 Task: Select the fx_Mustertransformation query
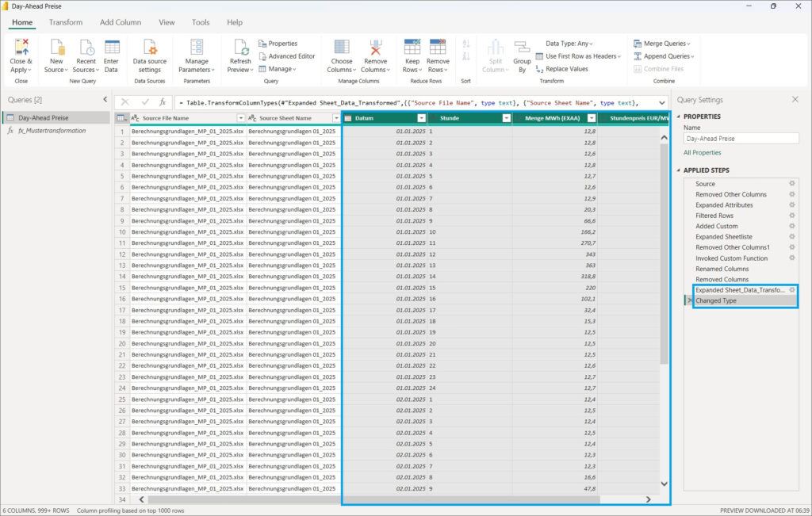[56, 131]
